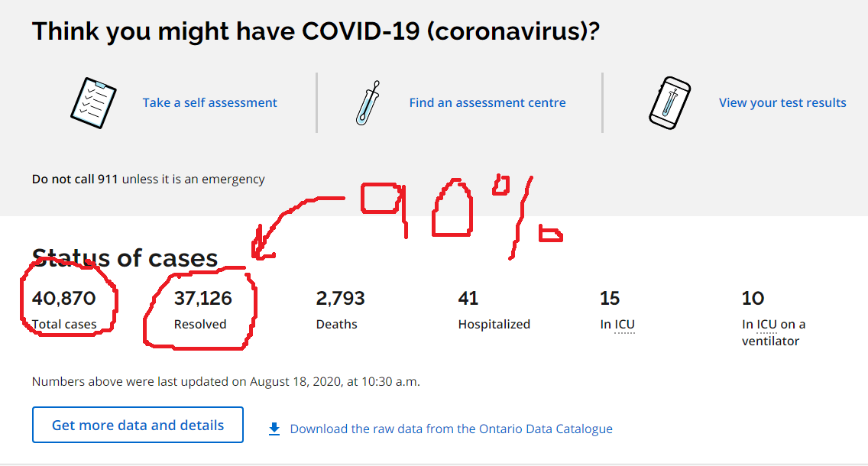Click the phone with test tube icon
This screenshot has width=868, height=466.
point(670,103)
